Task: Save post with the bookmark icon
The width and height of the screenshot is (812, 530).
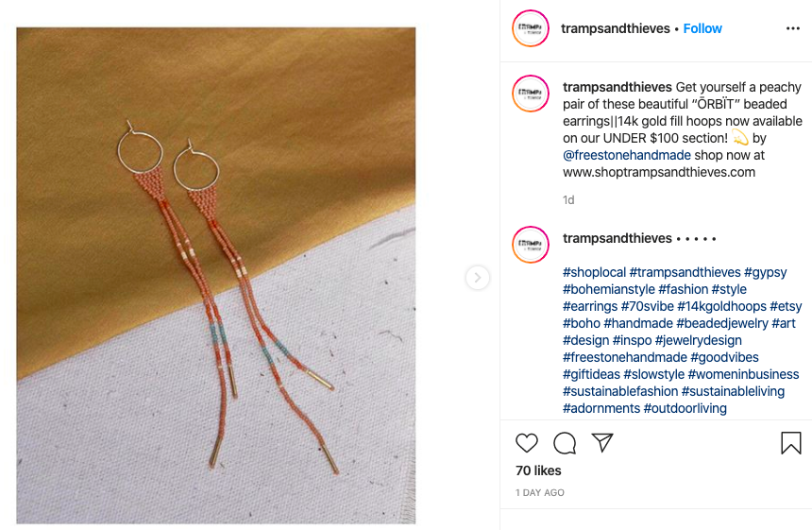Action: (x=791, y=443)
